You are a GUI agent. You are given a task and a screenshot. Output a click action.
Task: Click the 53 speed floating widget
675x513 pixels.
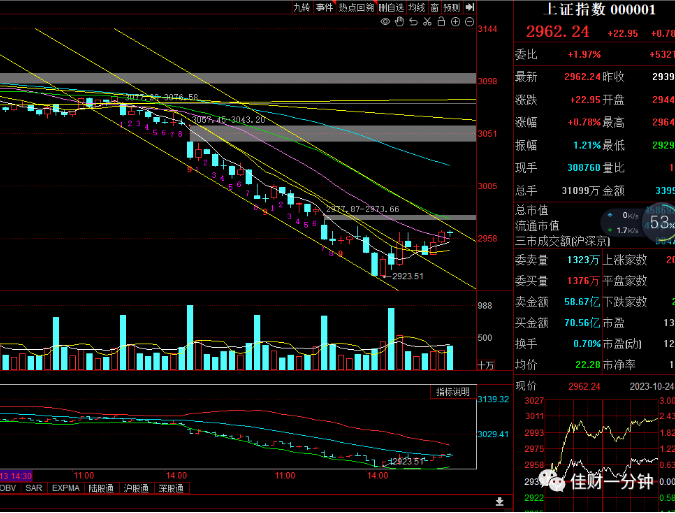click(660, 223)
